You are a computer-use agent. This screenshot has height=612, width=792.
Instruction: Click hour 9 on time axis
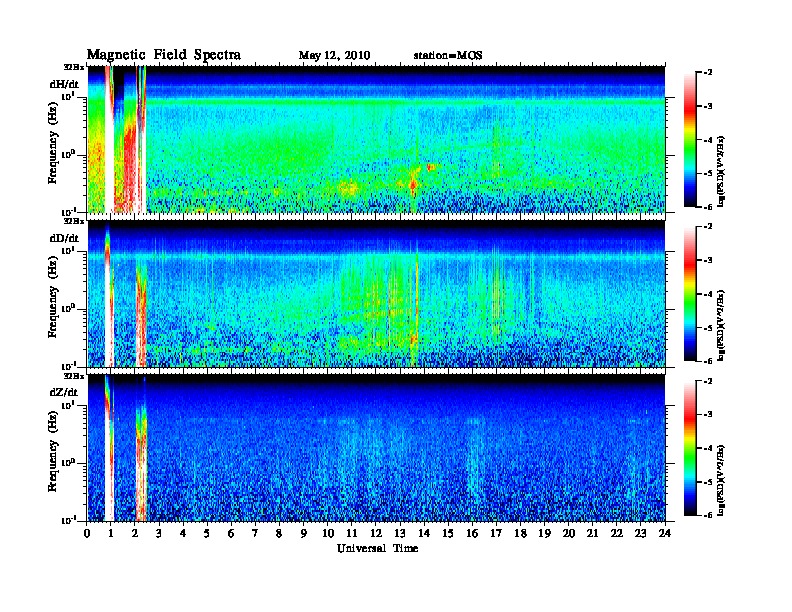pos(304,533)
